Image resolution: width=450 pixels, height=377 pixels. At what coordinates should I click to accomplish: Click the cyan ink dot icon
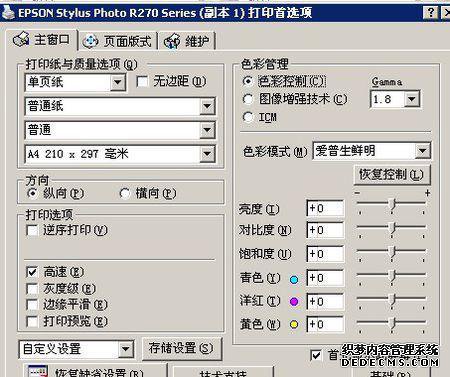(x=294, y=279)
